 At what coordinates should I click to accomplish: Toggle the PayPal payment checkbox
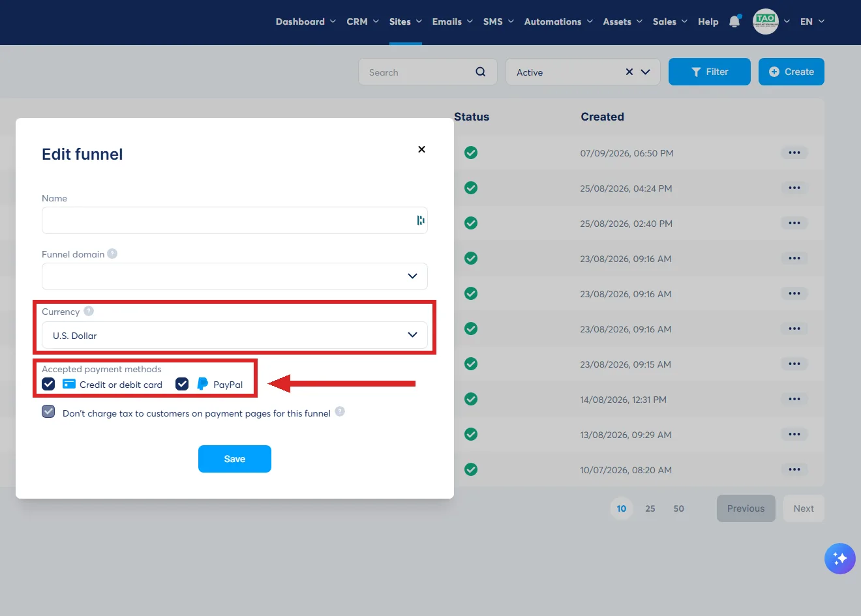click(x=182, y=384)
